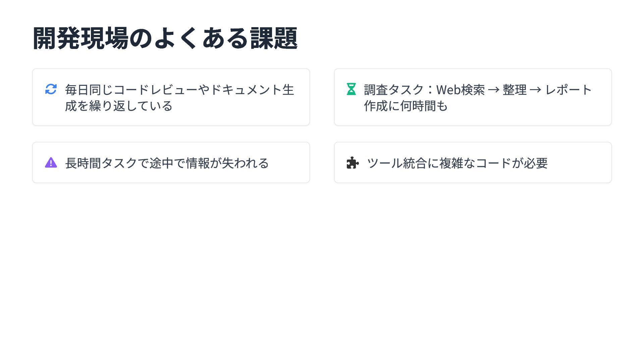Click the line 作成に何時間も

click(x=406, y=106)
